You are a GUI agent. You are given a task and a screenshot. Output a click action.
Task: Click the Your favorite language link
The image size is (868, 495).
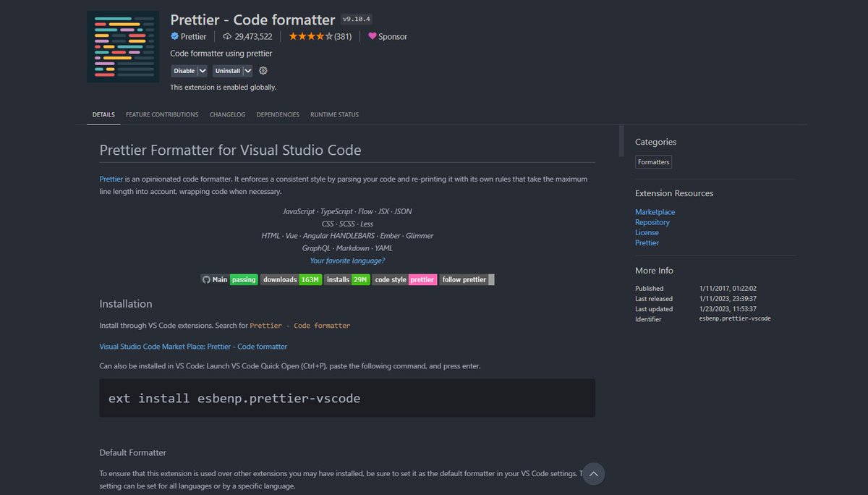347,260
